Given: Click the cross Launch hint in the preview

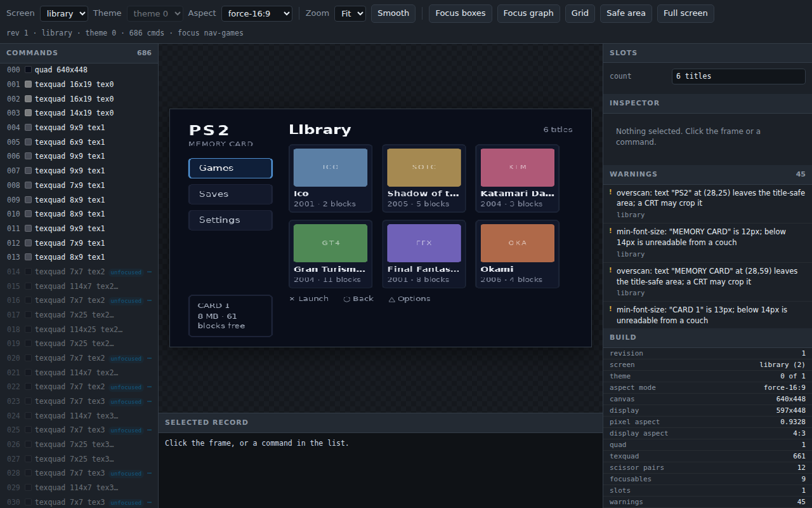Looking at the screenshot, I should tap(309, 299).
